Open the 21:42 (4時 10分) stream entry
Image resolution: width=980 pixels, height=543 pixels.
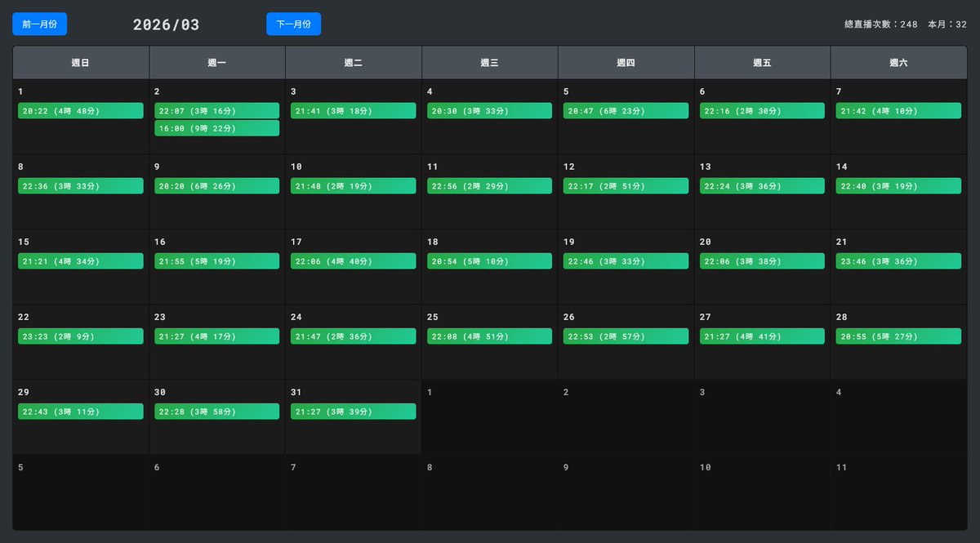pyautogui.click(x=899, y=111)
